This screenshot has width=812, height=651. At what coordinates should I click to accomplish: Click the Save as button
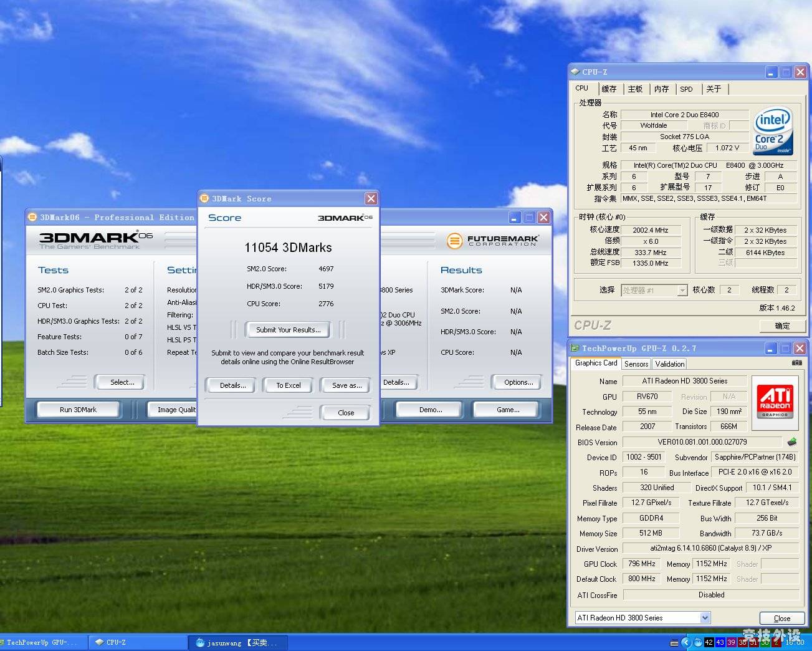pyautogui.click(x=346, y=385)
